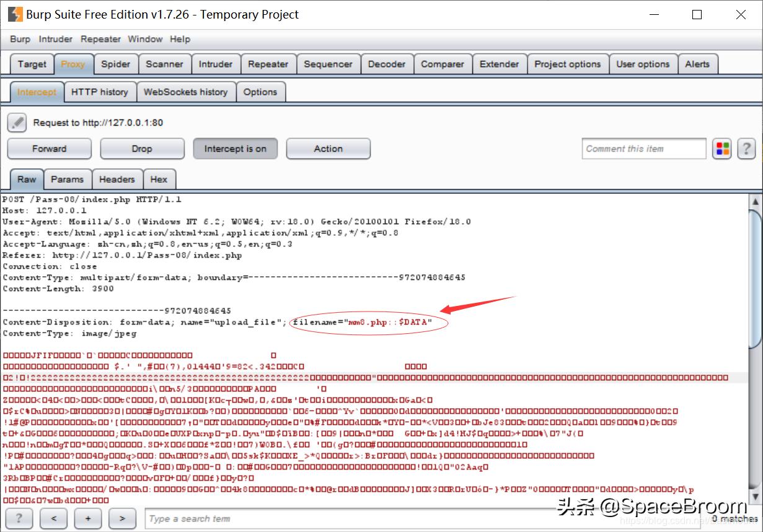
Task: Open the Action menu button
Action: pos(328,149)
